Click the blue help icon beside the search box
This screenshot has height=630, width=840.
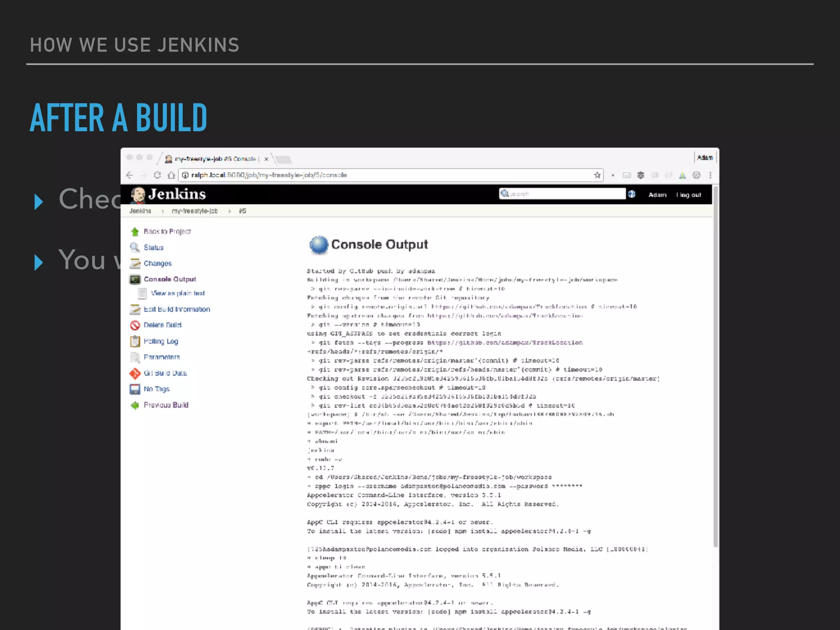click(x=632, y=194)
